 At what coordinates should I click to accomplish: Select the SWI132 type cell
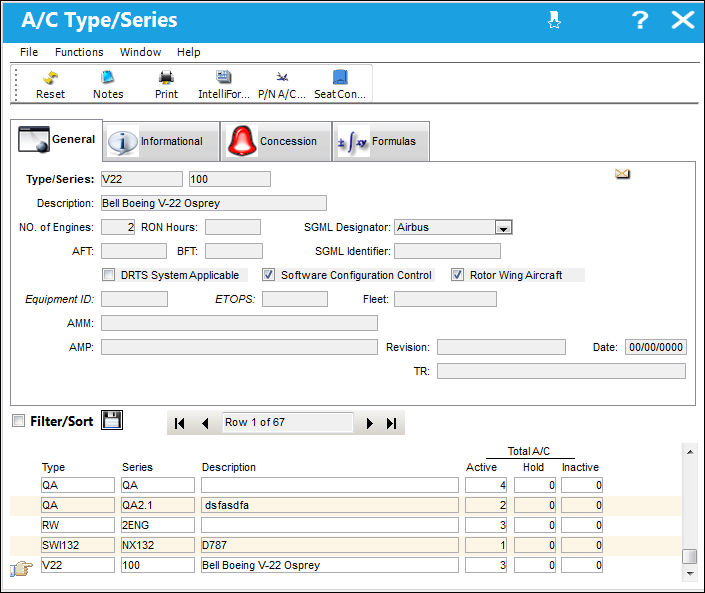click(x=78, y=545)
